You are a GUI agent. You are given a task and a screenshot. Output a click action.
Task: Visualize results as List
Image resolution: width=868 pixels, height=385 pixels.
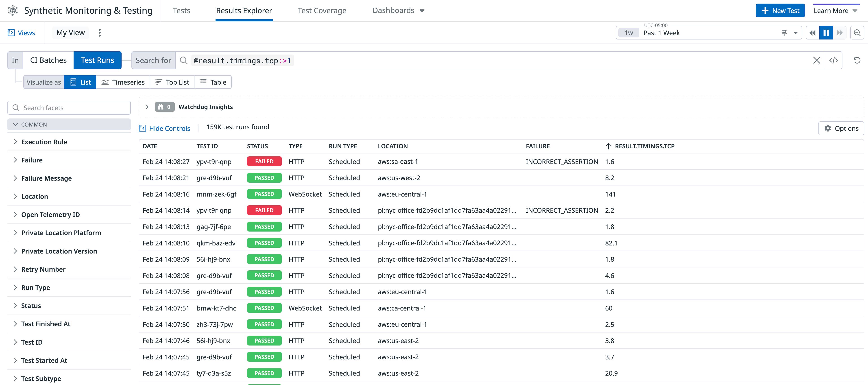tap(80, 82)
